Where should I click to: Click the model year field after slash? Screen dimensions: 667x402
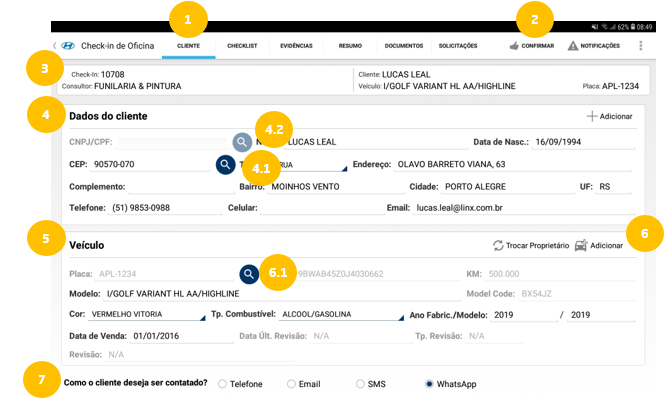click(x=601, y=315)
